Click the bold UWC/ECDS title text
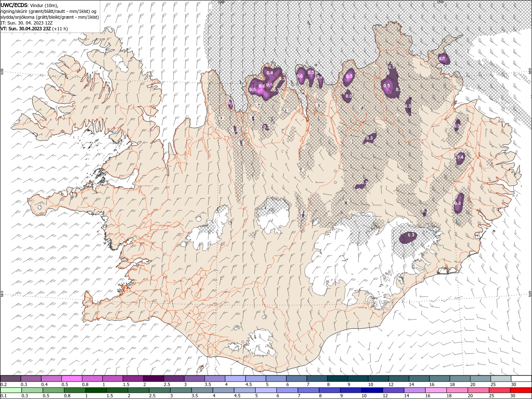This screenshot has width=532, height=399. click(14, 5)
